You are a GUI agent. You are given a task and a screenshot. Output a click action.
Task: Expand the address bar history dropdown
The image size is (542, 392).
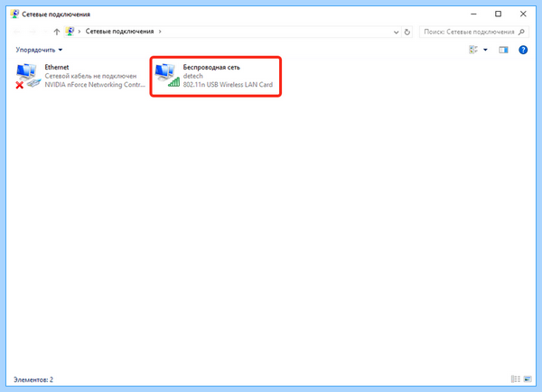(397, 33)
